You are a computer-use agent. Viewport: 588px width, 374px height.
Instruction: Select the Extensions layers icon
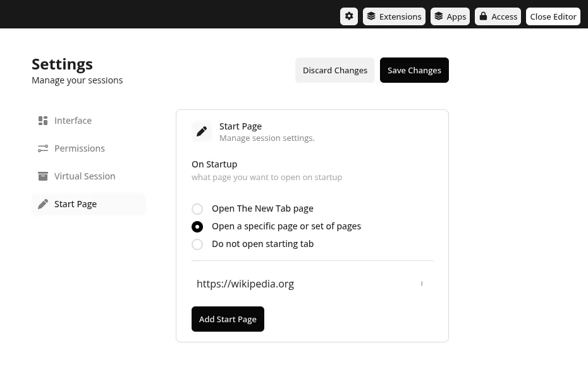[x=371, y=16]
